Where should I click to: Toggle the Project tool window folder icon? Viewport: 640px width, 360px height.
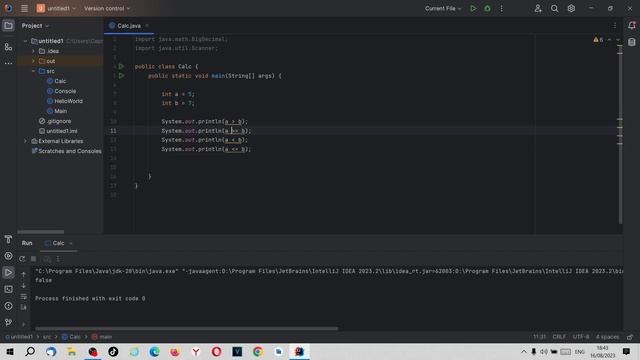8,26
